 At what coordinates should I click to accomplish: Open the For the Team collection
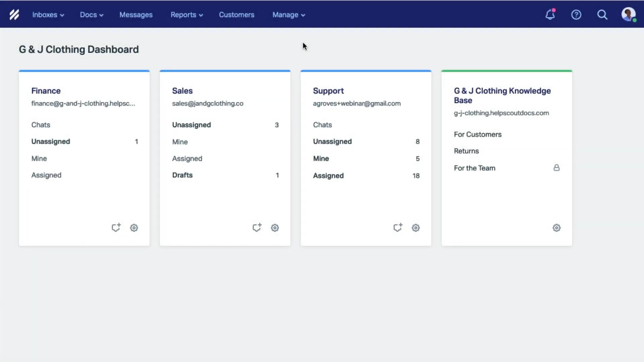pos(475,168)
